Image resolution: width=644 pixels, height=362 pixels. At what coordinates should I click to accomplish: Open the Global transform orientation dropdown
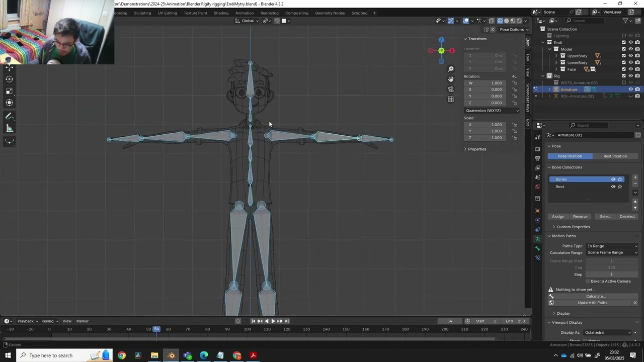(247, 21)
